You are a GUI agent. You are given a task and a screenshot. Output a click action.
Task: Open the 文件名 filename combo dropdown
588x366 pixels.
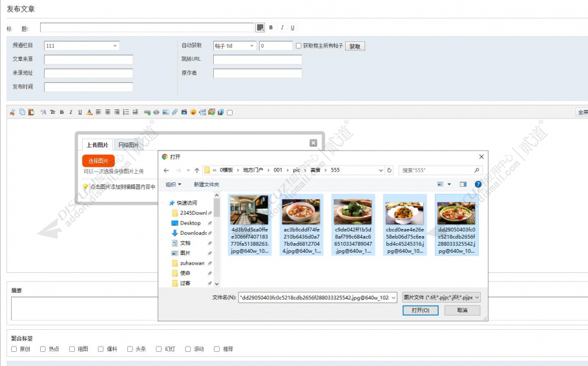(x=393, y=297)
